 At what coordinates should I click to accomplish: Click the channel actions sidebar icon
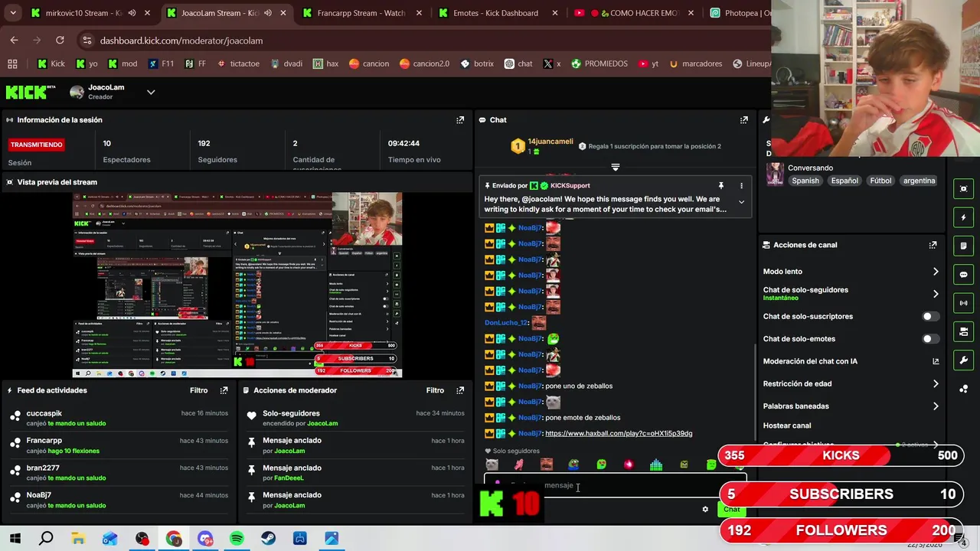coord(963,331)
